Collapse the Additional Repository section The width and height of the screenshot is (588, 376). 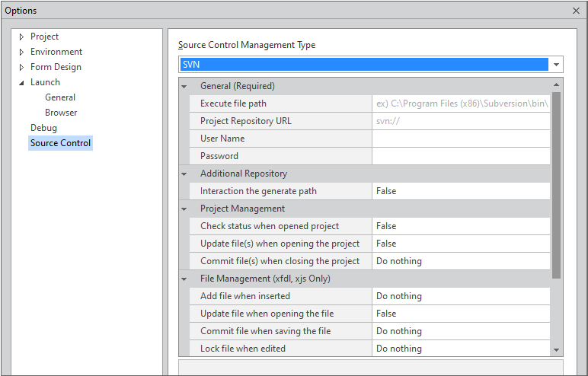[184, 174]
